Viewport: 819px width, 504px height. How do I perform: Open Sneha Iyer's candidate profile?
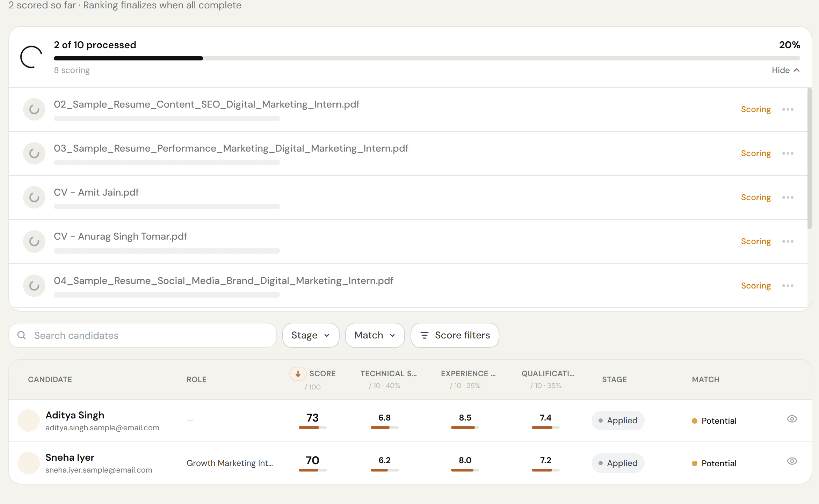[70, 457]
